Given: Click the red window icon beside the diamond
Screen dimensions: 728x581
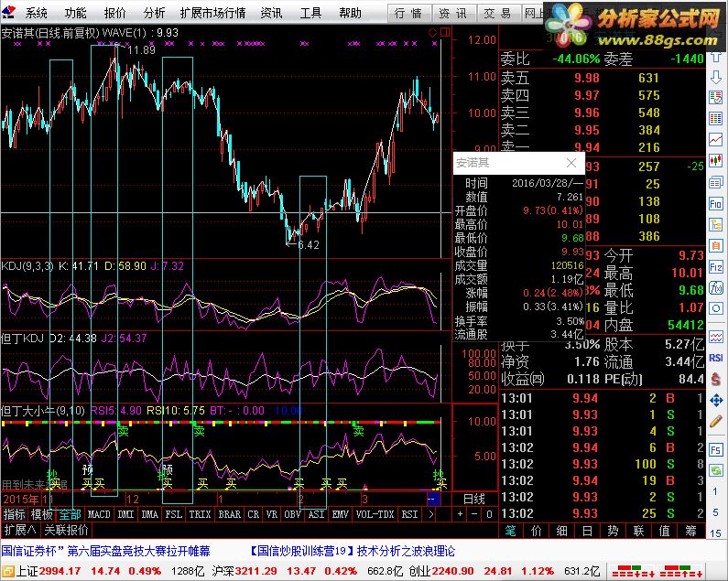Looking at the screenshot, I should click(445, 32).
